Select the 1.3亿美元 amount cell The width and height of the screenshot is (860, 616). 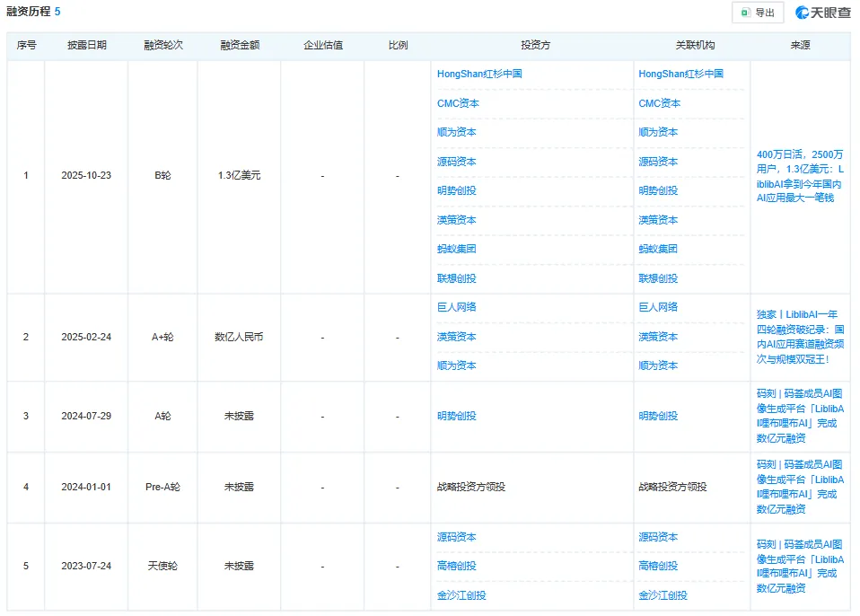239,175
